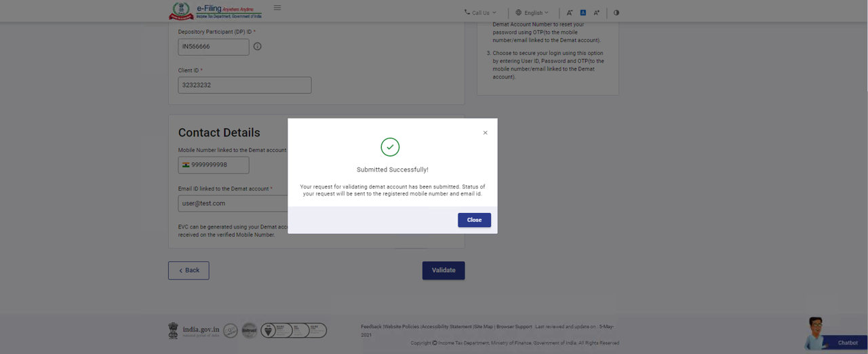Close the dialog with the X icon
The height and width of the screenshot is (354, 868).
coord(485,133)
